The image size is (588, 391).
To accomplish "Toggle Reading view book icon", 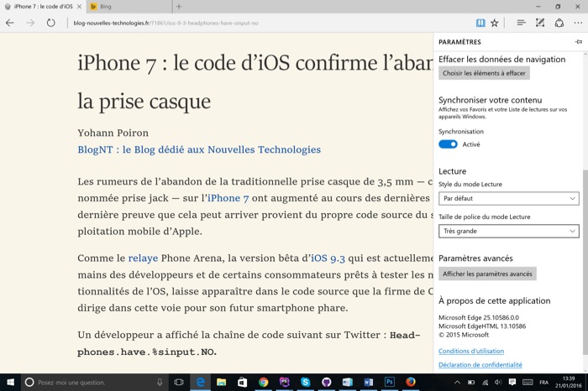I will coord(480,23).
